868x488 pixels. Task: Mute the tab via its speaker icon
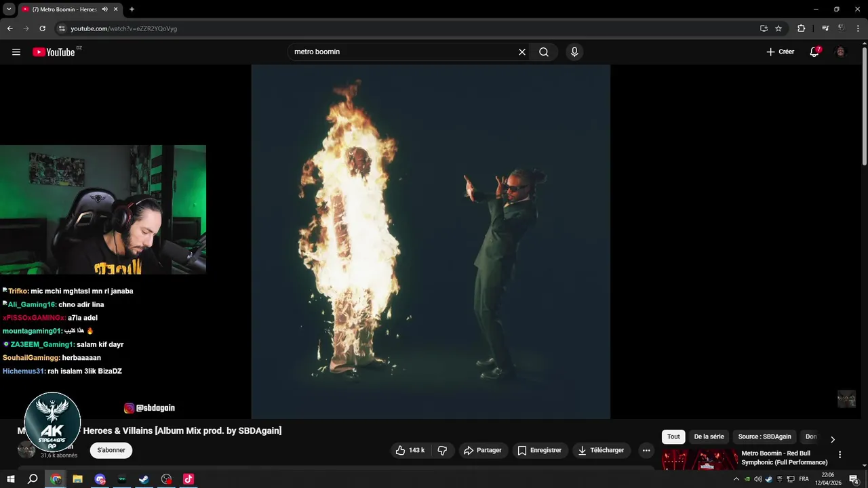[x=104, y=9]
